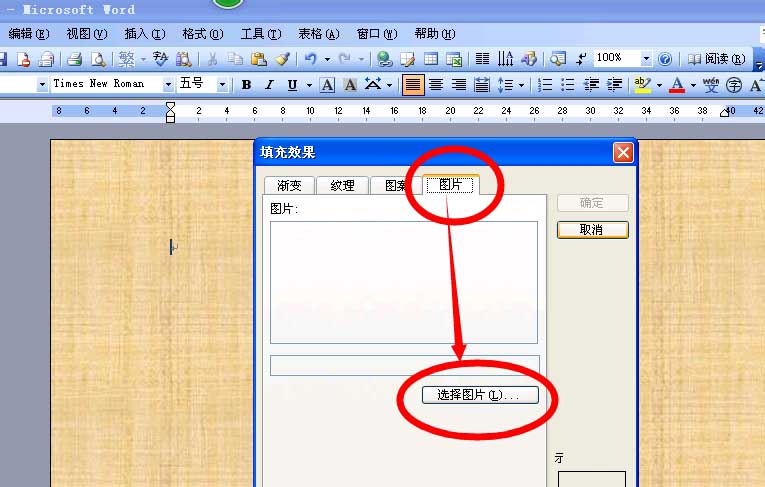Open the 表格 (Table) menu
Screen dimensions: 765x487
pyautogui.click(x=319, y=34)
